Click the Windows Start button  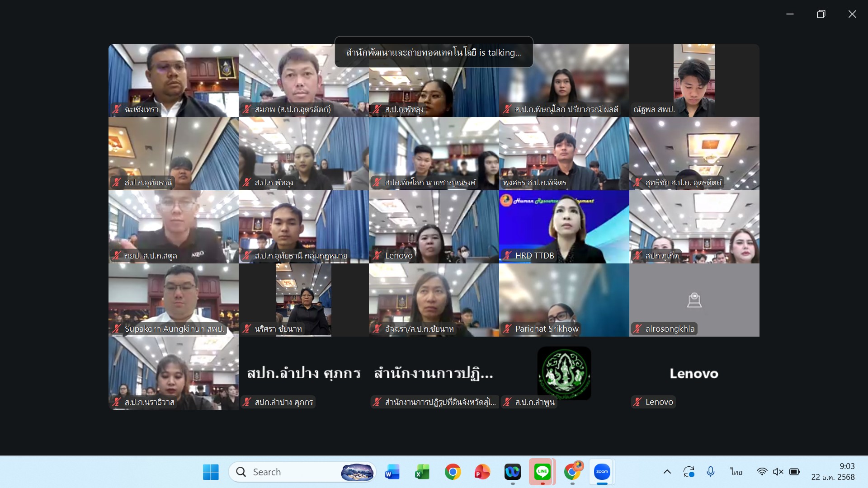pos(211,472)
